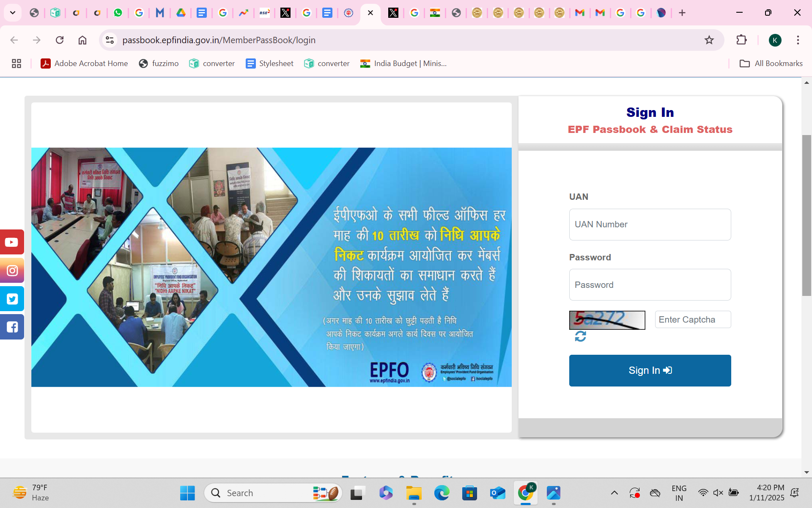Refresh the captcha image

[x=580, y=337]
